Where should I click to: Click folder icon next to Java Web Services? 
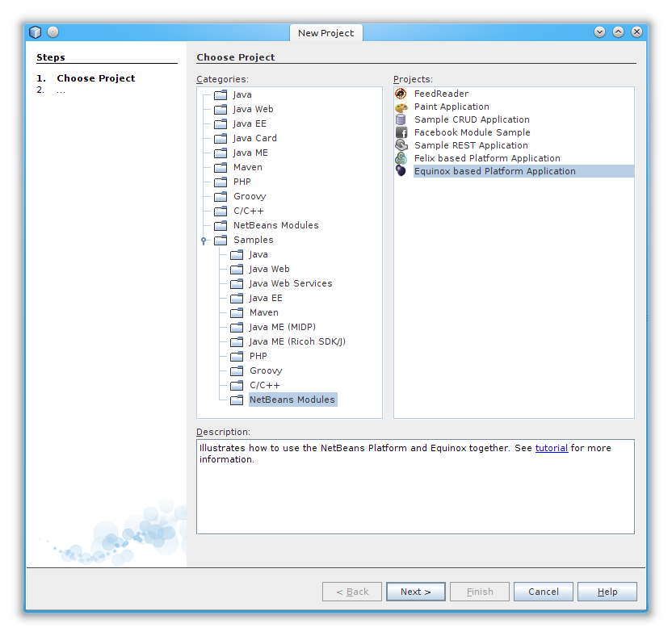[237, 283]
